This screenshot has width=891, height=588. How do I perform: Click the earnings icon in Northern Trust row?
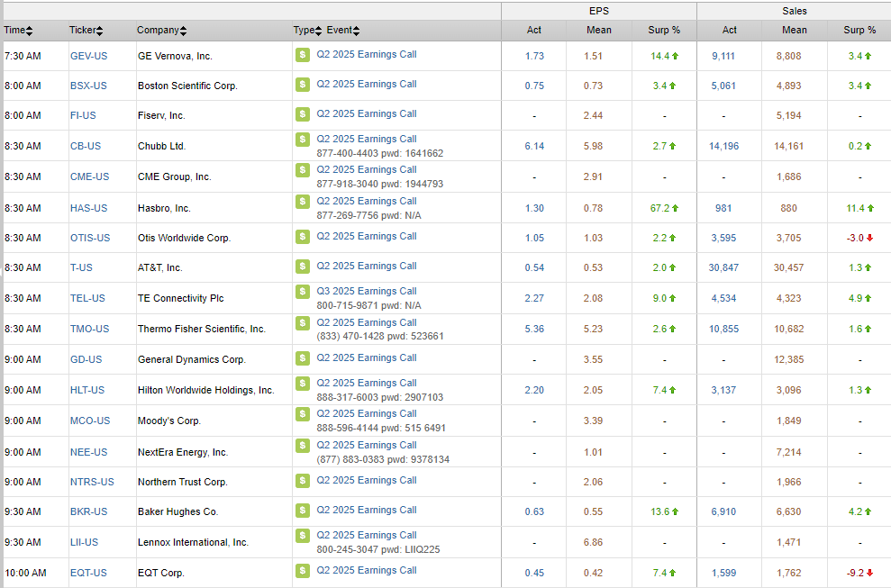(303, 481)
